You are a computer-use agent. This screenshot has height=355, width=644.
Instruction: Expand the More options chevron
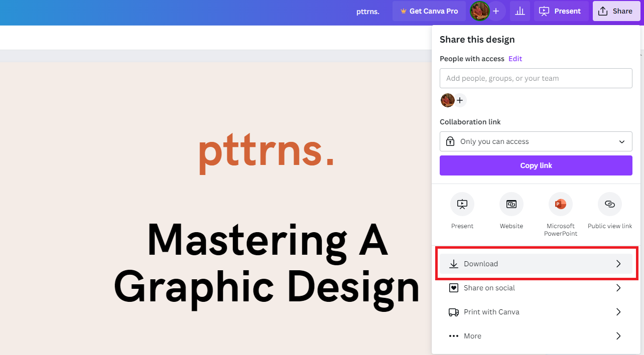(x=618, y=336)
